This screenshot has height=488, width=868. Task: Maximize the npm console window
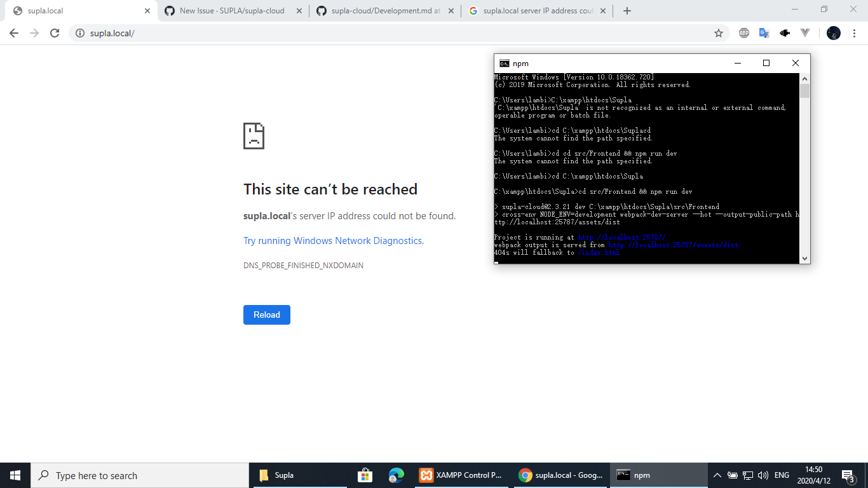766,63
